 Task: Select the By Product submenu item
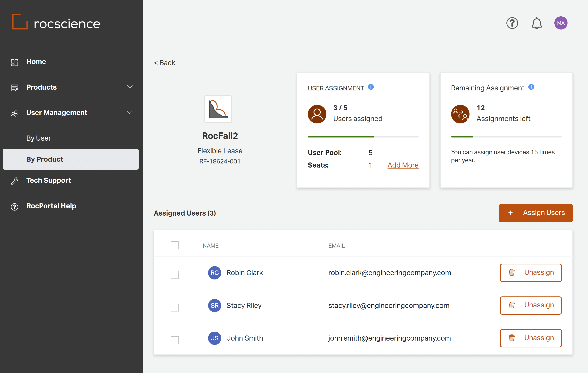[x=71, y=159]
